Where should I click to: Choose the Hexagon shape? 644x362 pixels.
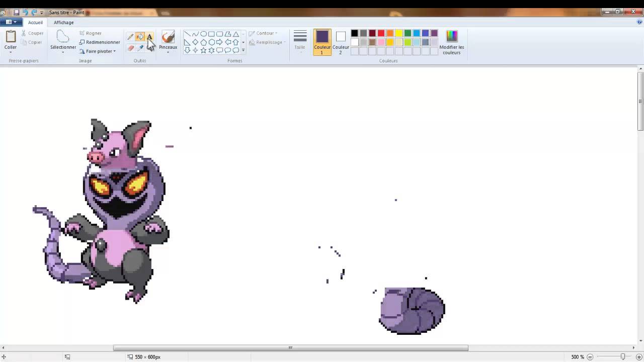click(x=211, y=42)
